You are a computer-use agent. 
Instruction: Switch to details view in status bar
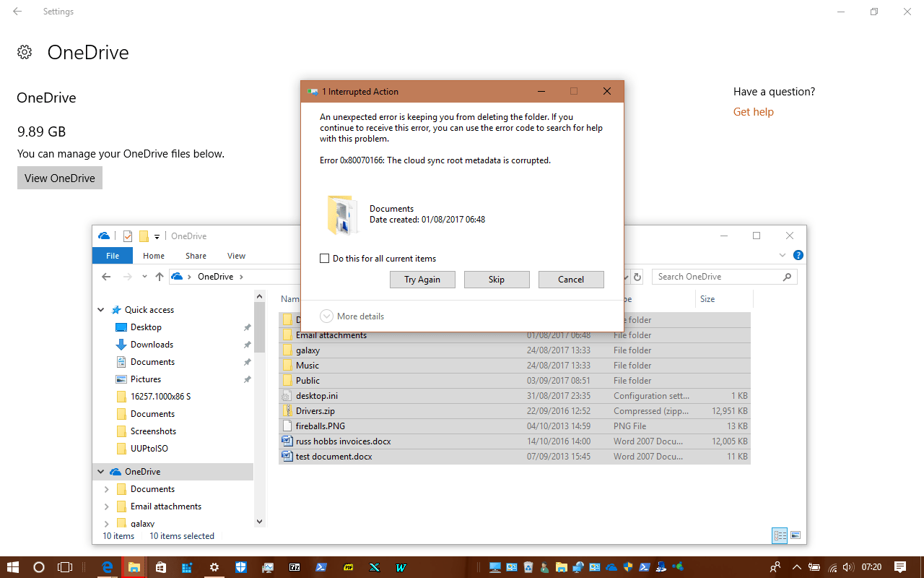click(780, 535)
